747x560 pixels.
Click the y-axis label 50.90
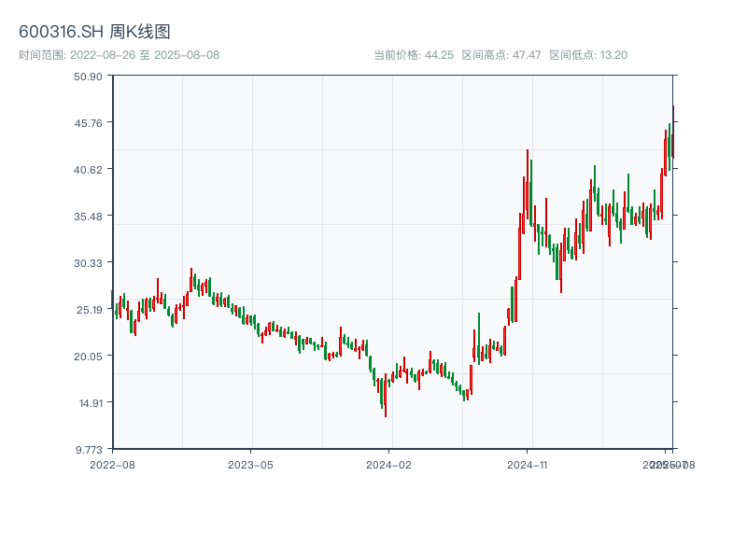[x=88, y=77]
